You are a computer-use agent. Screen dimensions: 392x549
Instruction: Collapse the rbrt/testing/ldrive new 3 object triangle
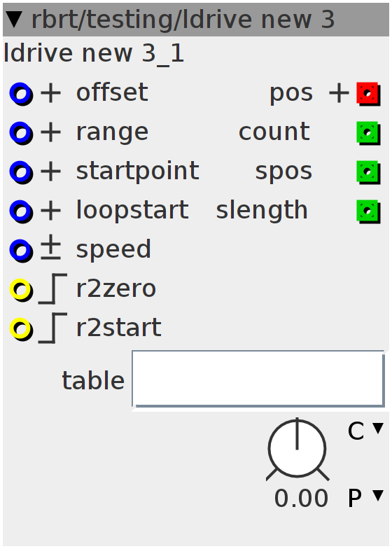point(15,20)
